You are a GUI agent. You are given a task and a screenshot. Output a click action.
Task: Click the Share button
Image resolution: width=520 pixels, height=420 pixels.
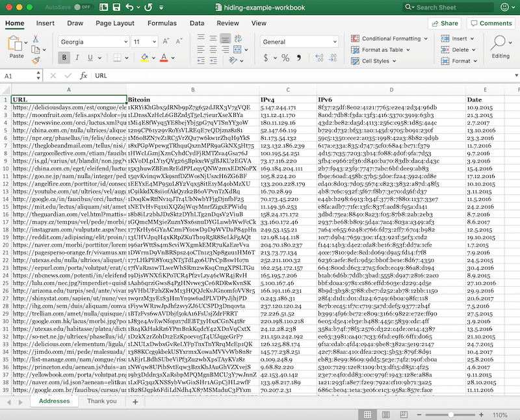coord(444,22)
